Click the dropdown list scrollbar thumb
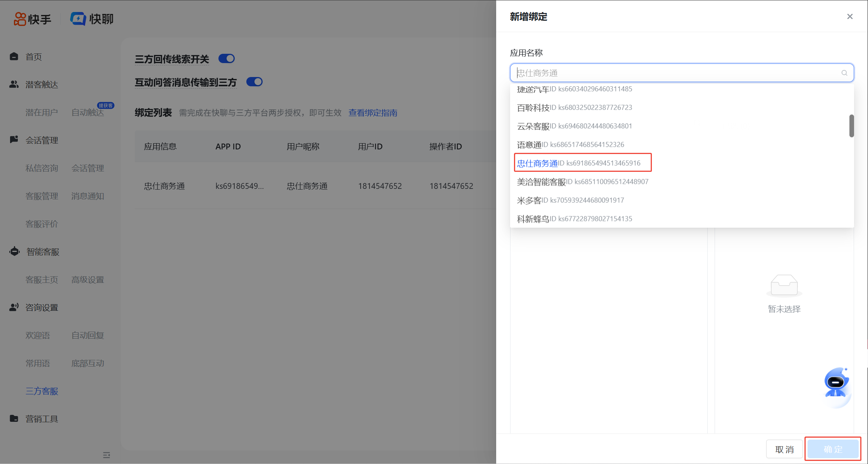This screenshot has width=868, height=464. (x=851, y=126)
